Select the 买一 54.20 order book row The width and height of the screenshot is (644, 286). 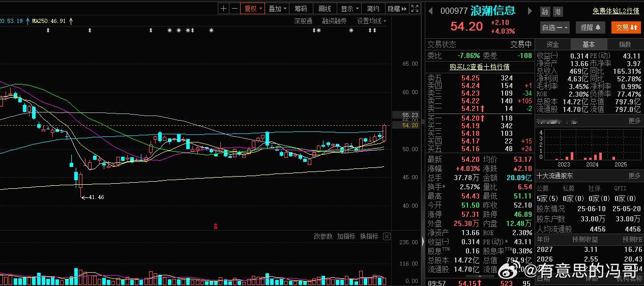479,118
